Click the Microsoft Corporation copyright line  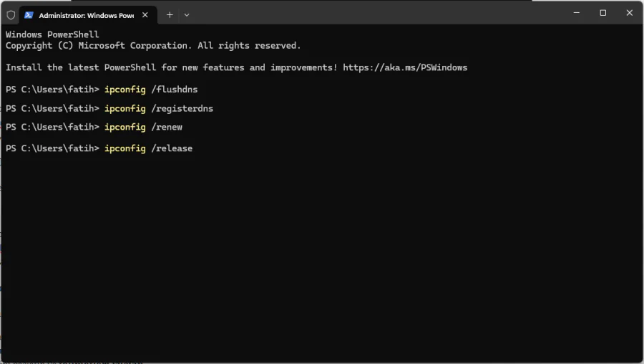tap(153, 46)
